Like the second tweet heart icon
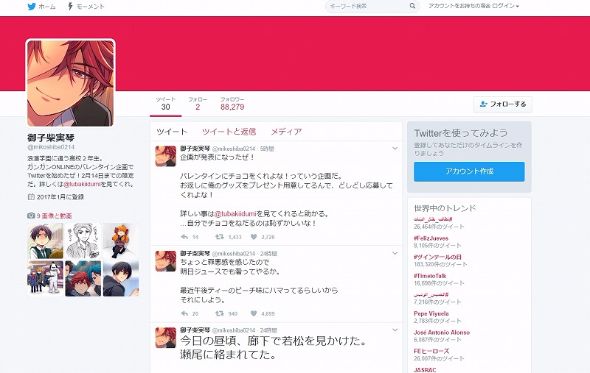590x373 pixels. (254, 314)
